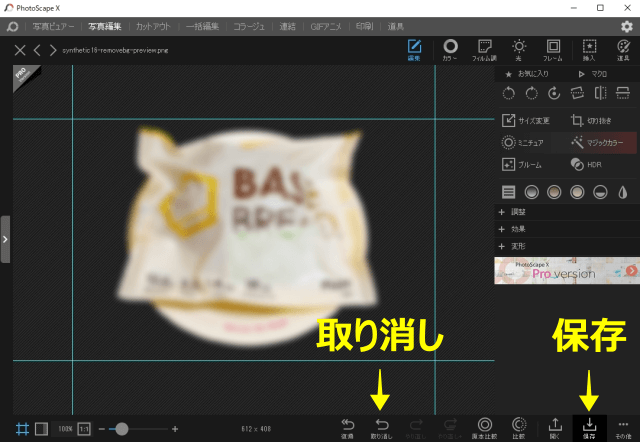Open the 道具 (Tools) palette panel

click(623, 50)
